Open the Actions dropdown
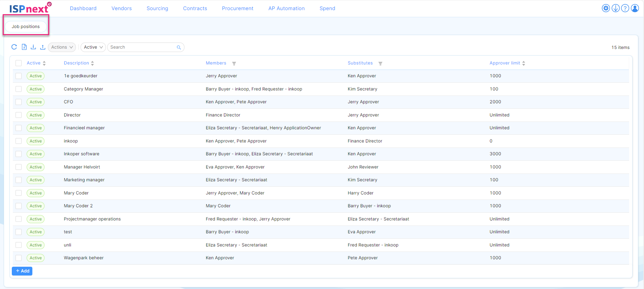The height and width of the screenshot is (289, 644). click(x=62, y=47)
